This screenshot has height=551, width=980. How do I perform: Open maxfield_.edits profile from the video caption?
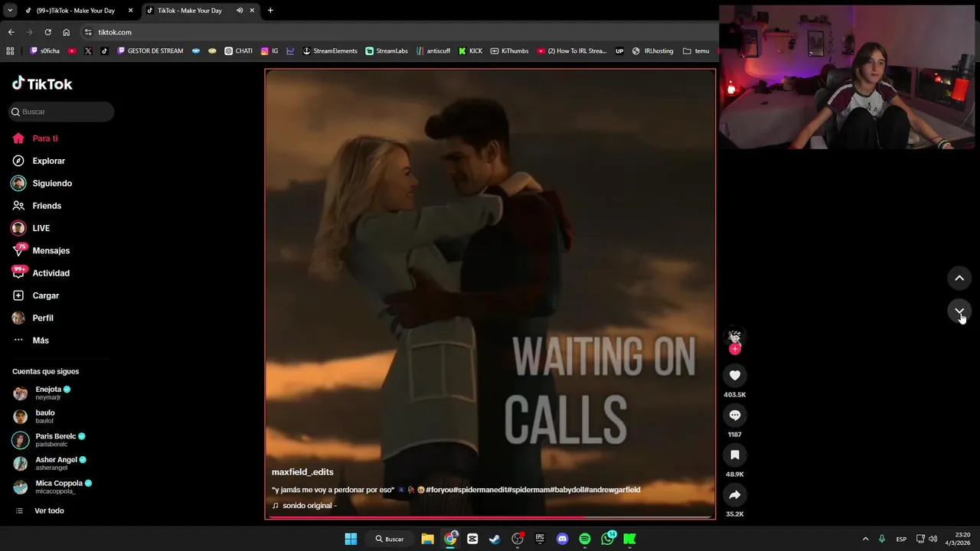click(x=302, y=472)
